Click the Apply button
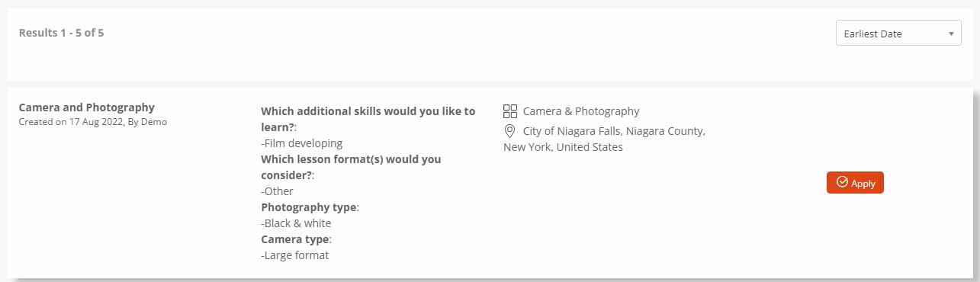 [855, 183]
